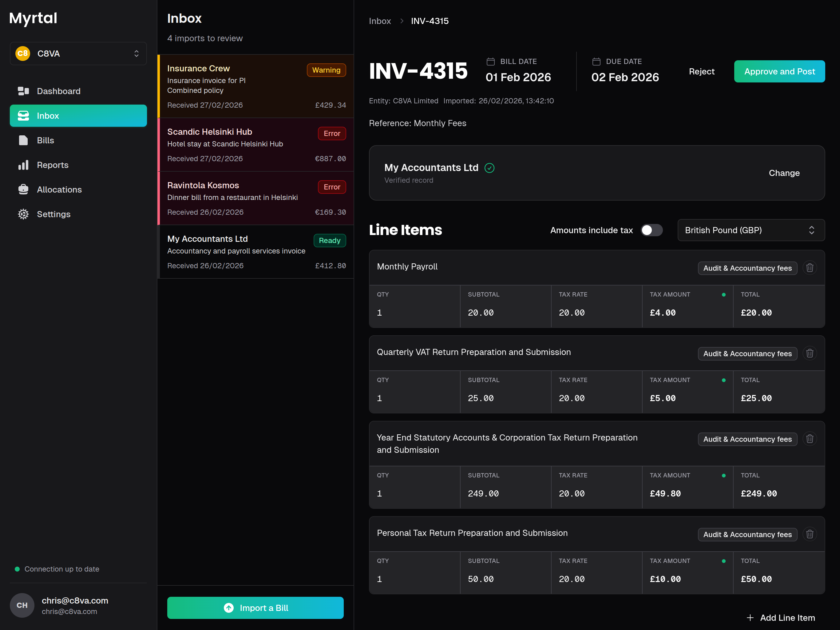Screen dimensions: 840x630
Task: Enable the Amounts include tax toggle
Action: (x=651, y=230)
